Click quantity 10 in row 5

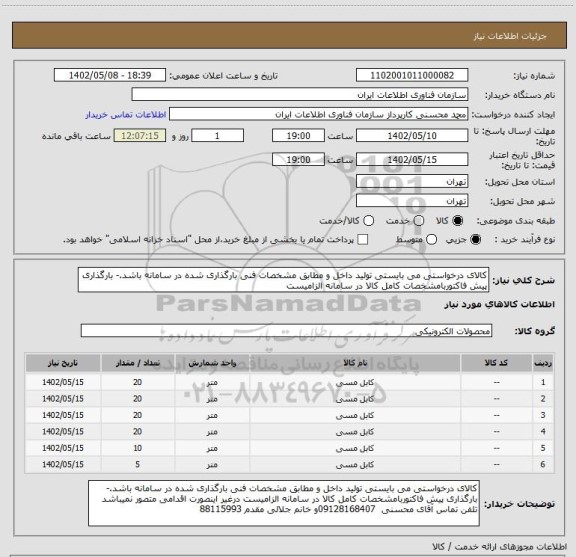137,448
